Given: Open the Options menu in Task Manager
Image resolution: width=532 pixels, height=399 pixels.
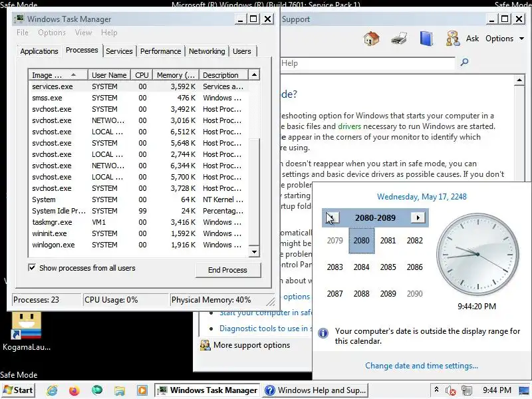Looking at the screenshot, I should point(52,33).
